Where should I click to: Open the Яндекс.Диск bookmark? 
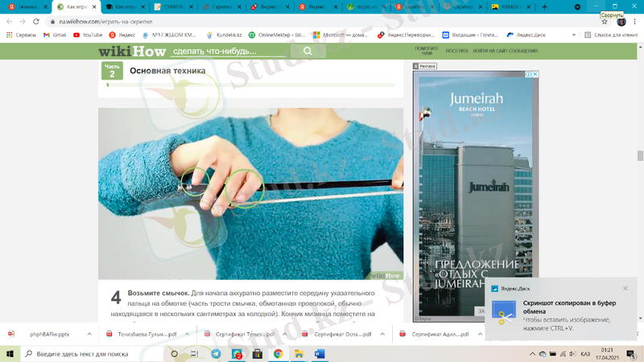coord(526,35)
